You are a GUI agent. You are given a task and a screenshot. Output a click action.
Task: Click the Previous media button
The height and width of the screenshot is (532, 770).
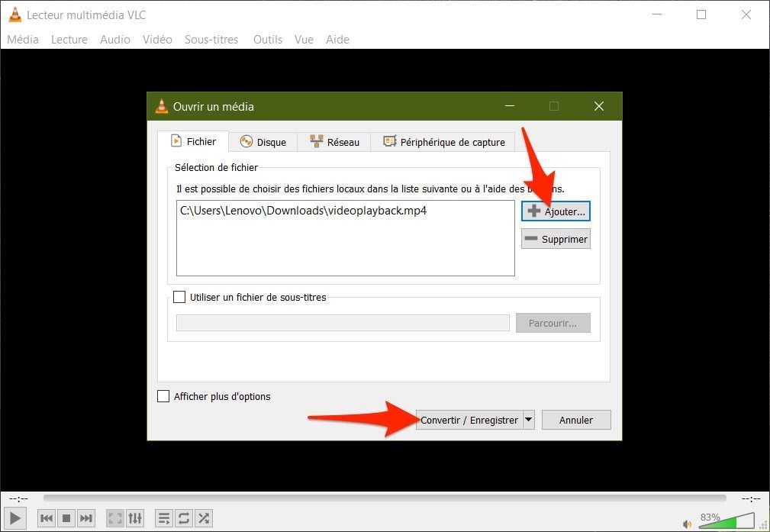(47, 518)
